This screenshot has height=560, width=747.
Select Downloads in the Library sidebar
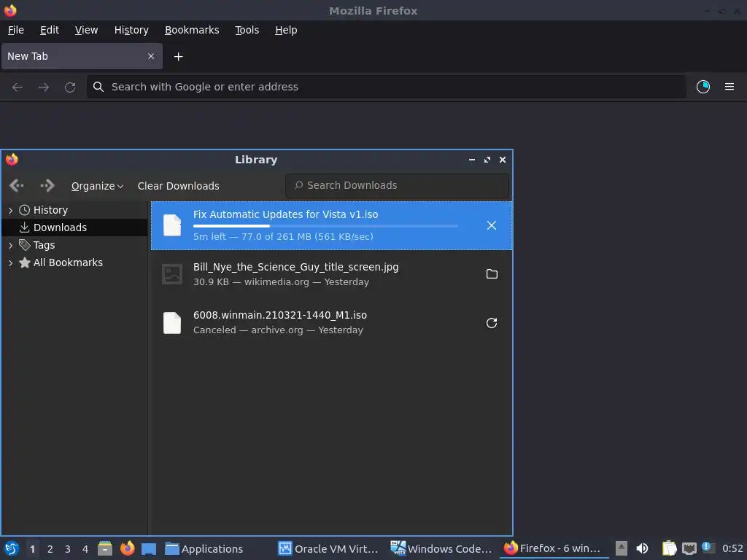[74, 227]
